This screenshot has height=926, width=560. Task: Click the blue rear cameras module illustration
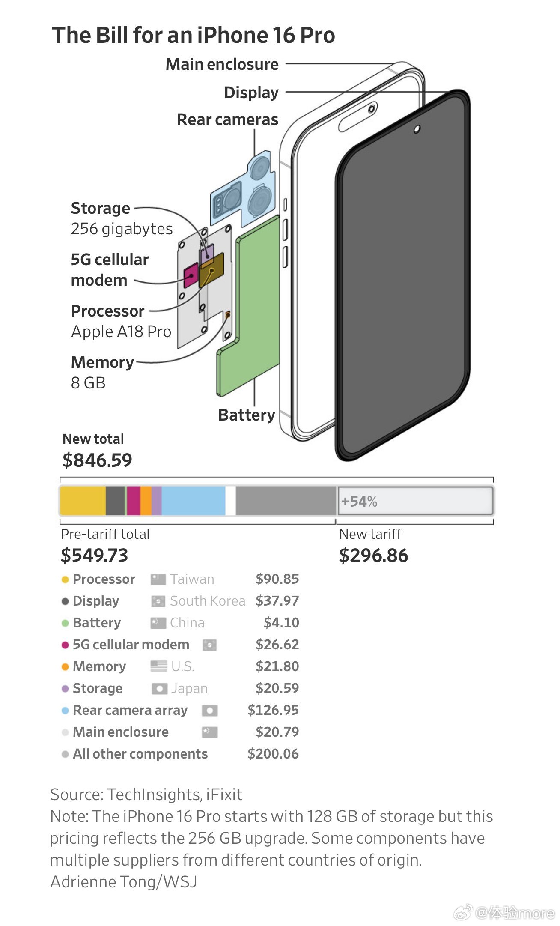[x=243, y=188]
